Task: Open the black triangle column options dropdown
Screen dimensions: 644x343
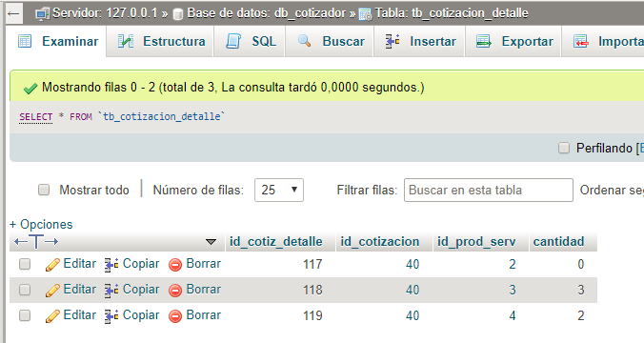Action: pos(211,242)
